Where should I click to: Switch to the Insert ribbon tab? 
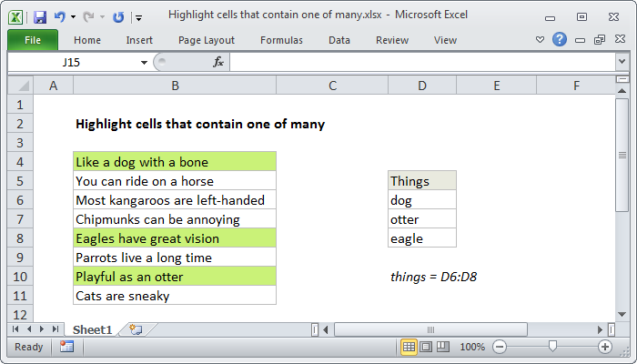(139, 40)
